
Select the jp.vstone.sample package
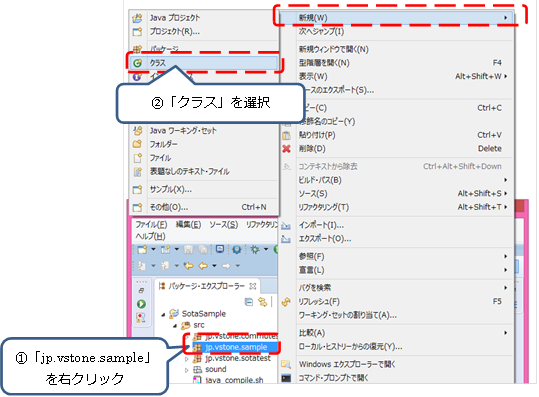(236, 348)
